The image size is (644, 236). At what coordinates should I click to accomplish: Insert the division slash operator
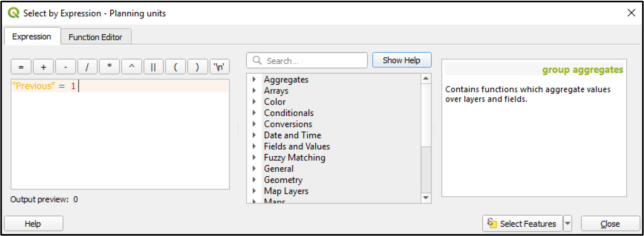tap(87, 67)
